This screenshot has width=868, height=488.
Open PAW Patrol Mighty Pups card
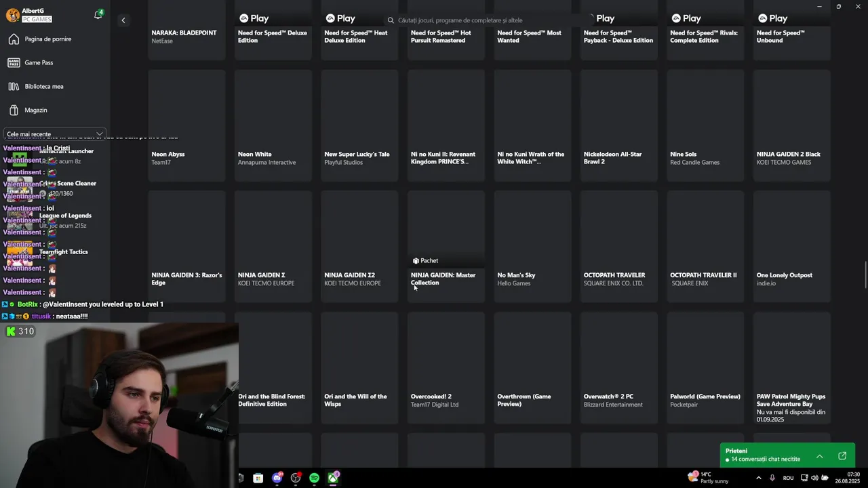pos(792,368)
